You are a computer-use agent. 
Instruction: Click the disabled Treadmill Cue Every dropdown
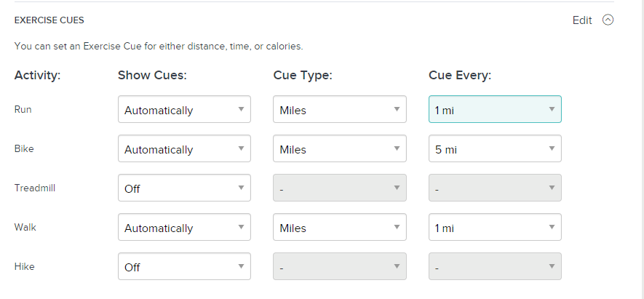pyautogui.click(x=495, y=188)
